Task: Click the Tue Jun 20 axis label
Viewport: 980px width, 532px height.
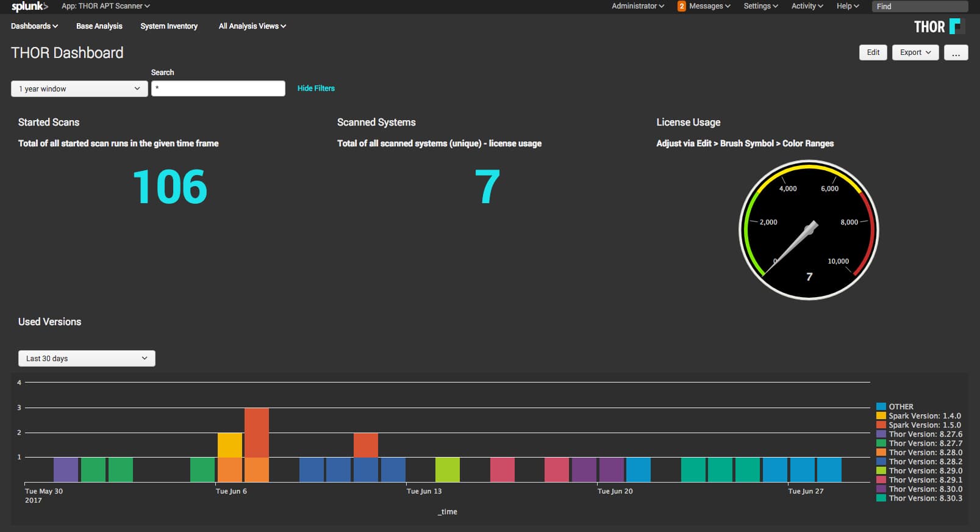Action: click(615, 491)
